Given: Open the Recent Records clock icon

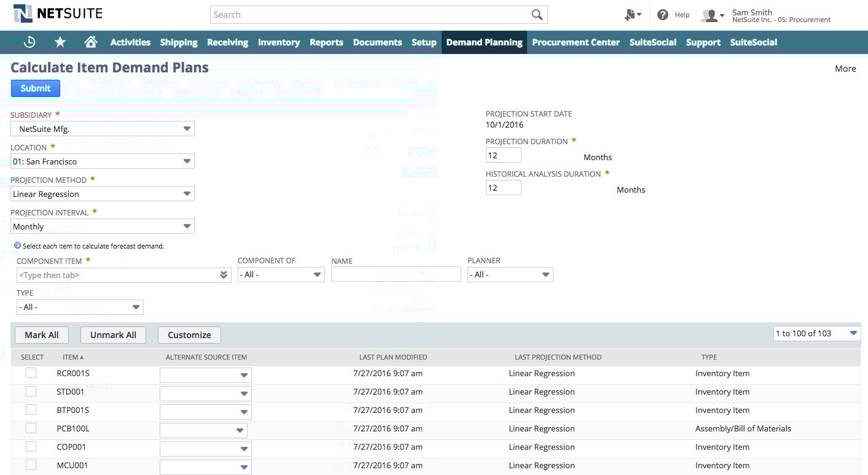Looking at the screenshot, I should 29,42.
